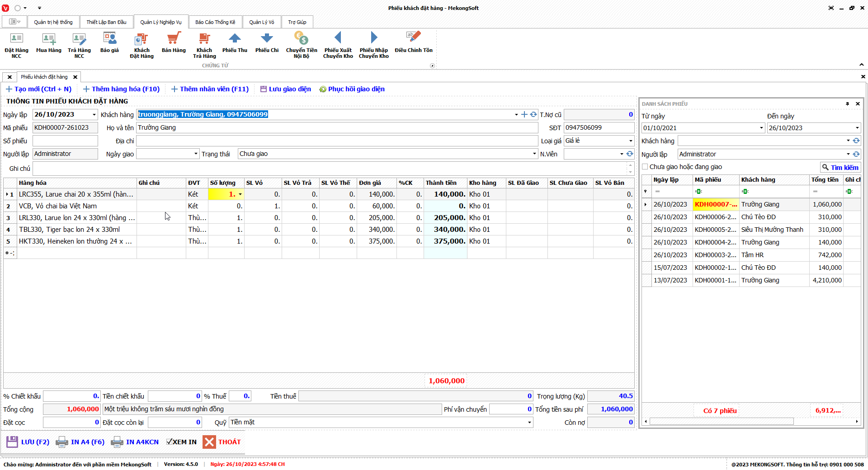The height and width of the screenshot is (470, 868).
Task: Expand the Trạng thái dropdown
Action: [534, 154]
